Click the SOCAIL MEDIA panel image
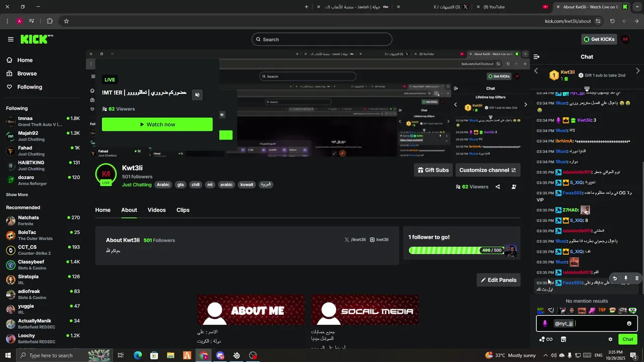Screen dimensions: 644x362 365,310
